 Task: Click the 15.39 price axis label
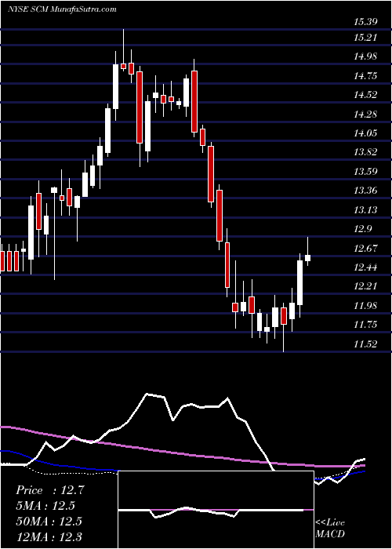coord(365,22)
